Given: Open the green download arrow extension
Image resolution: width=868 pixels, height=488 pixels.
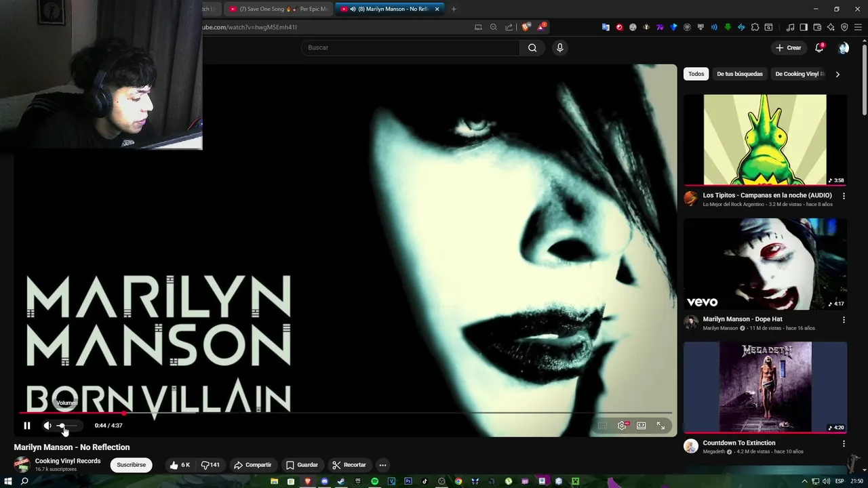Looking at the screenshot, I should tap(728, 27).
